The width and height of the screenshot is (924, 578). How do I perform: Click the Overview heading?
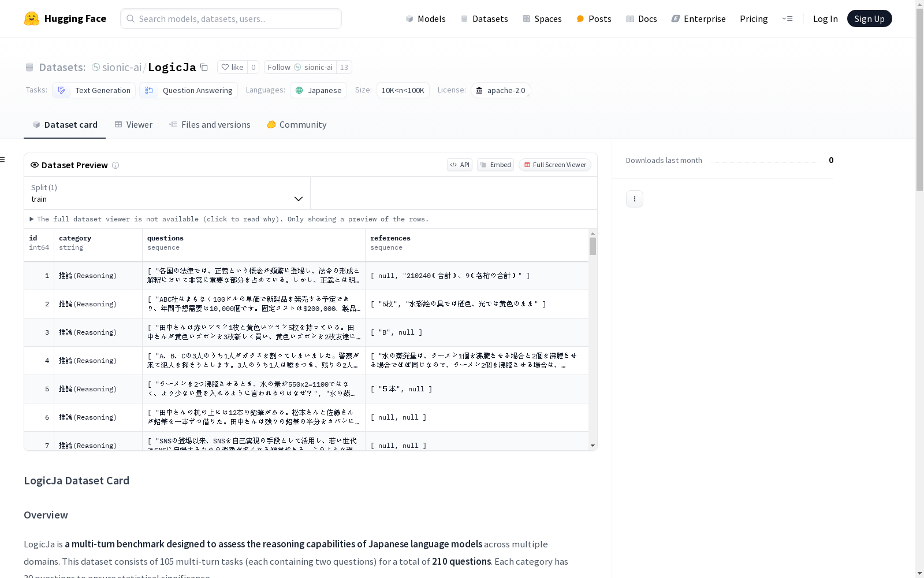46,515
